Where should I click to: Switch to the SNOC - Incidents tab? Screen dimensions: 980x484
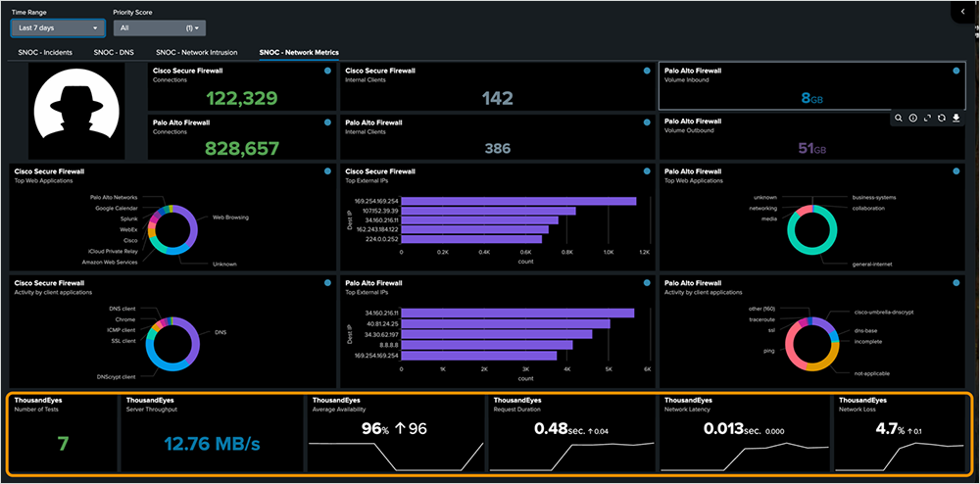click(44, 52)
